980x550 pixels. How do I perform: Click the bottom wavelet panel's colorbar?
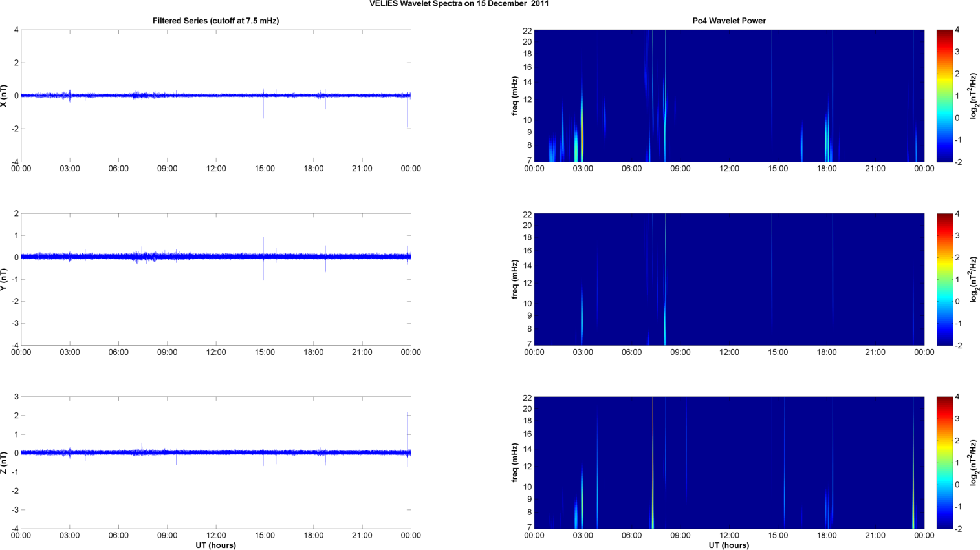click(x=944, y=463)
